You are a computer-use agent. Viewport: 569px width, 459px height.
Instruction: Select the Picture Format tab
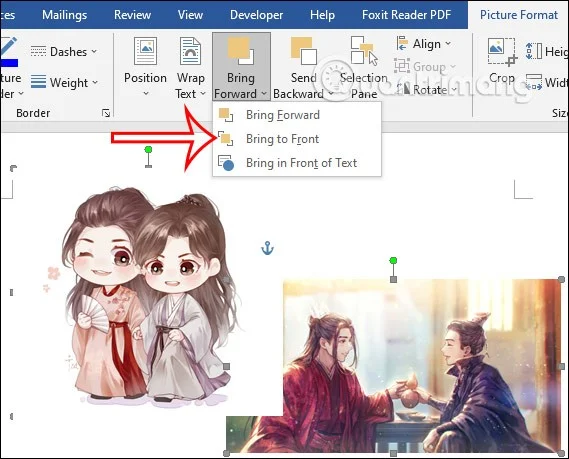coord(519,15)
